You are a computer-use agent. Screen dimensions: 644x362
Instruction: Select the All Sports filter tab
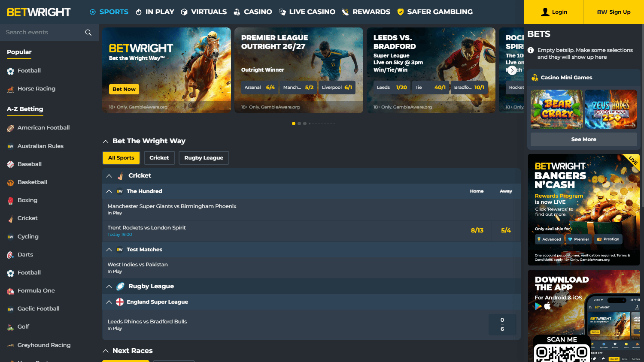121,158
